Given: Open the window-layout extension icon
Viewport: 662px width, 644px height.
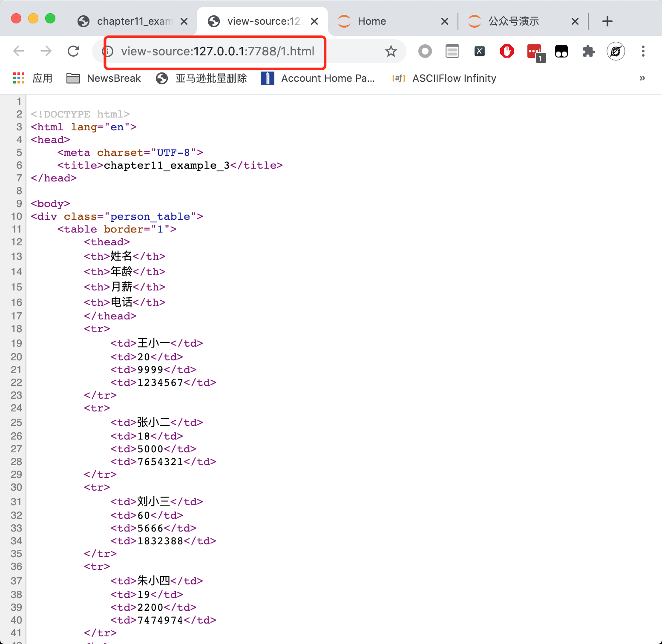Looking at the screenshot, I should (452, 52).
